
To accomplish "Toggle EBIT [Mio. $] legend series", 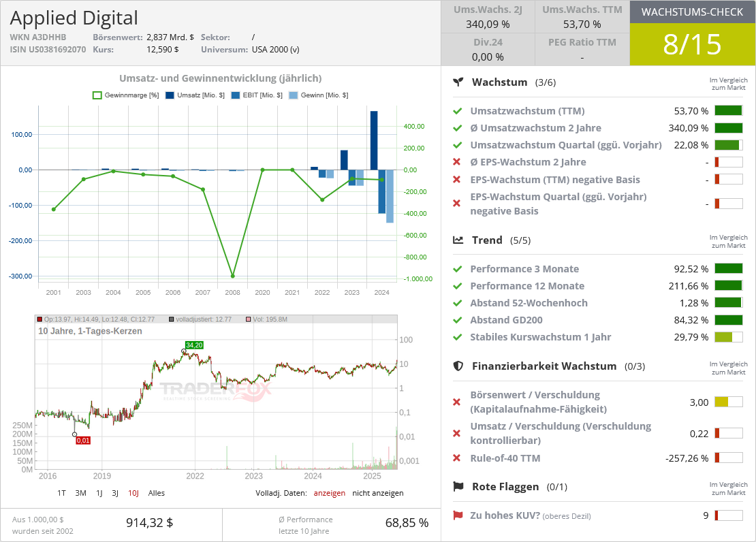I will (x=257, y=95).
